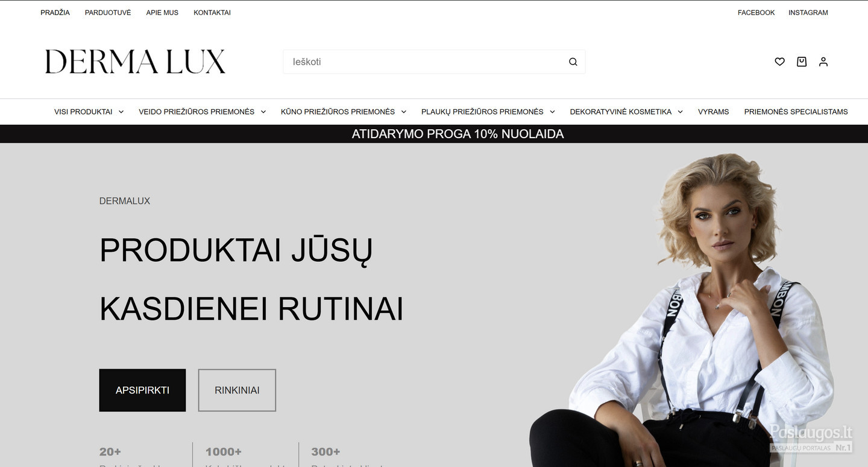
Task: Open the Kontaktai link
Action: (212, 13)
